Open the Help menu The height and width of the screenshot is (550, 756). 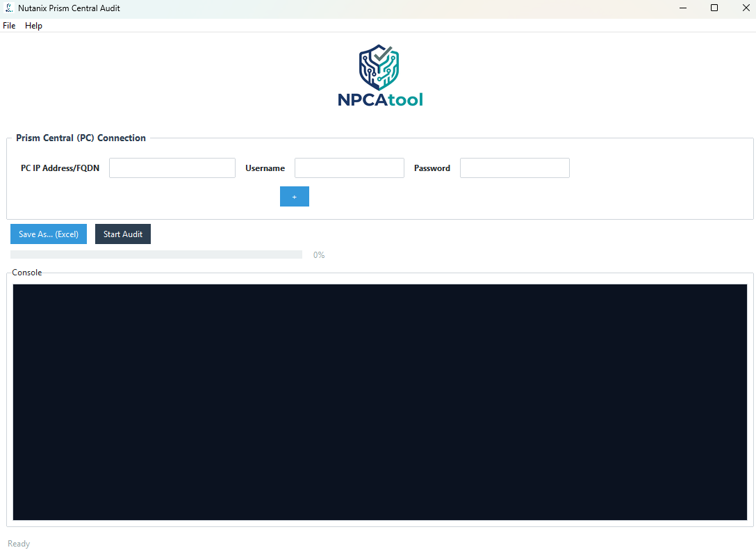[x=33, y=25]
